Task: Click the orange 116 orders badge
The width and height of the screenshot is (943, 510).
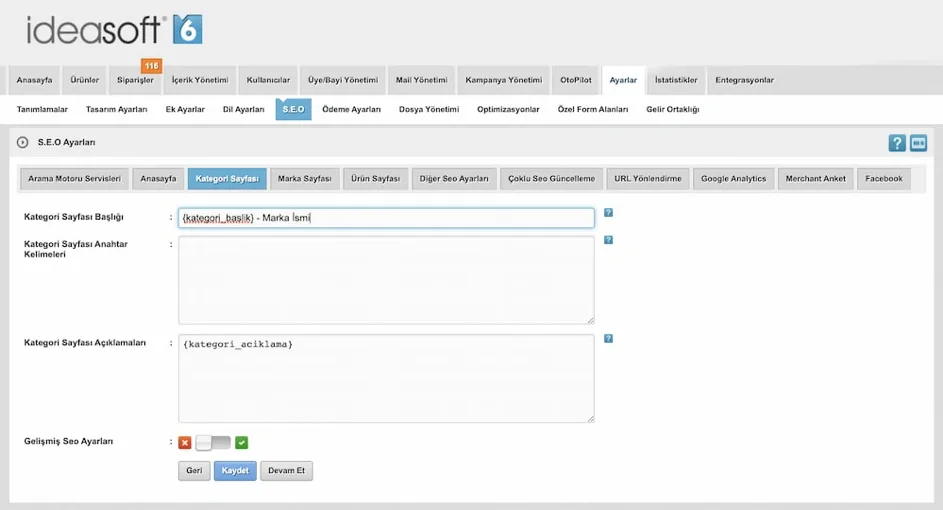Action: click(x=152, y=66)
